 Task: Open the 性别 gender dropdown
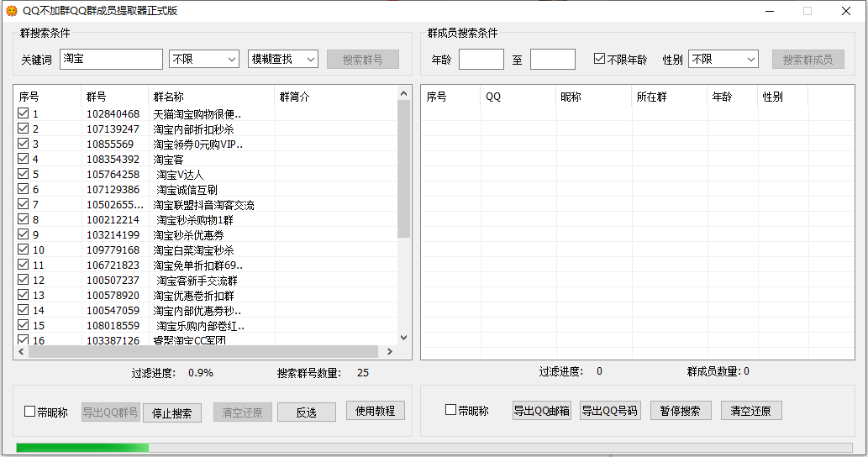coord(723,59)
